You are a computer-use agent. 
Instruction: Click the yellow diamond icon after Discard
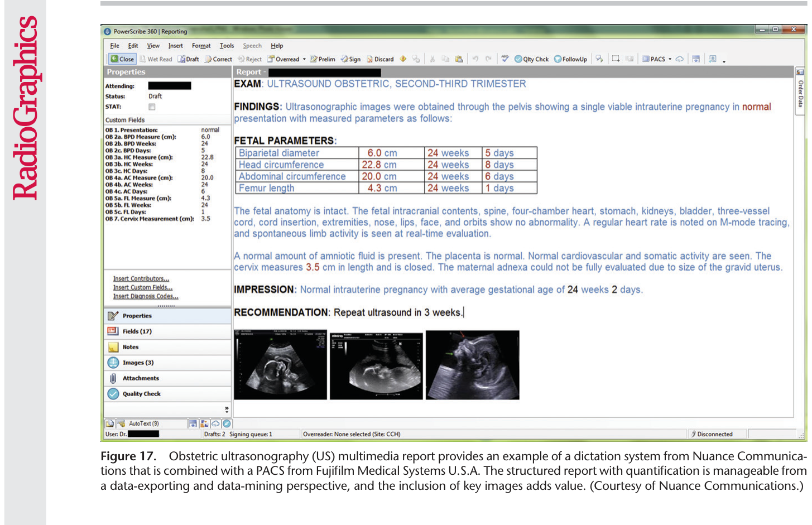(403, 59)
